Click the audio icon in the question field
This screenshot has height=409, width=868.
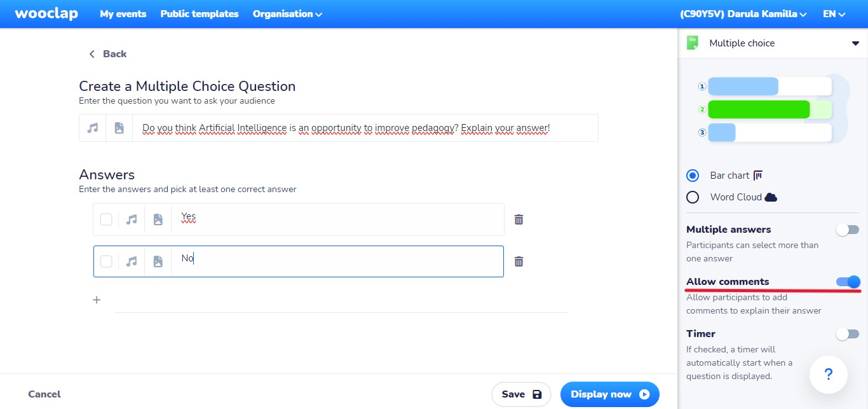click(93, 128)
